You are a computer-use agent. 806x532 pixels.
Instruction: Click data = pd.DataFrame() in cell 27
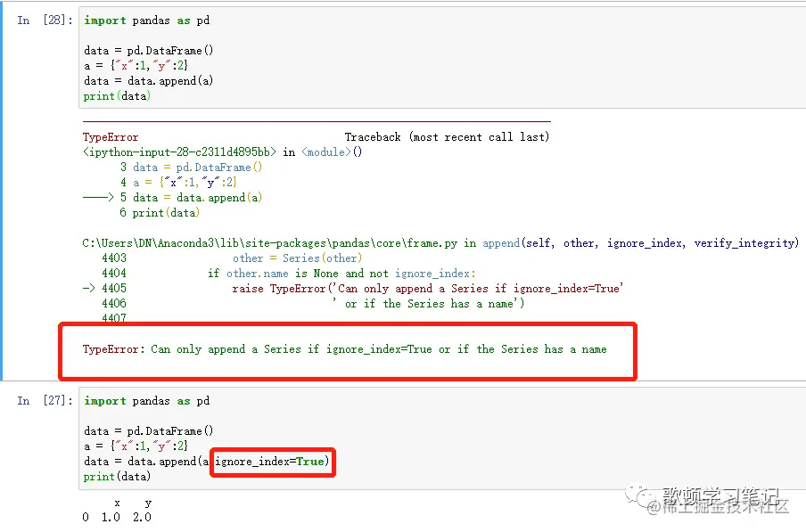tap(149, 430)
